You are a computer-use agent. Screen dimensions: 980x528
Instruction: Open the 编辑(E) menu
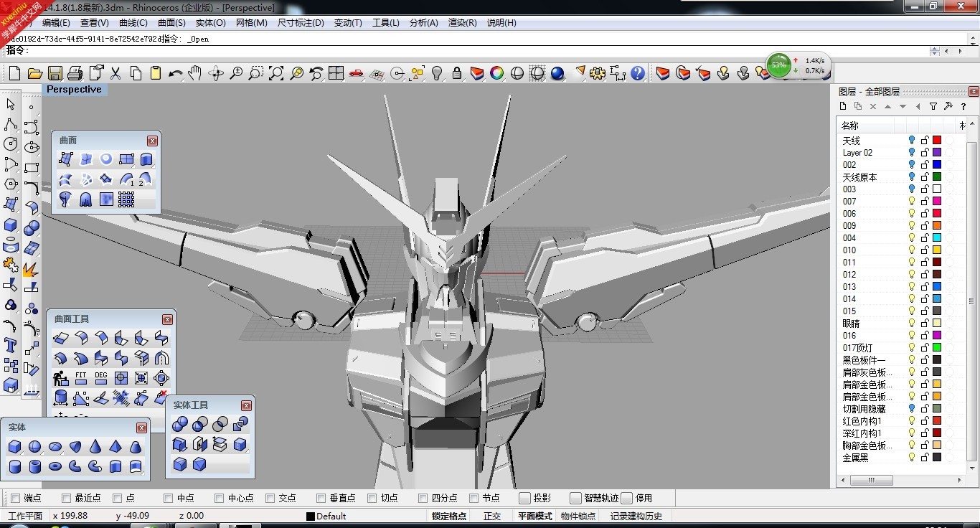[56, 22]
